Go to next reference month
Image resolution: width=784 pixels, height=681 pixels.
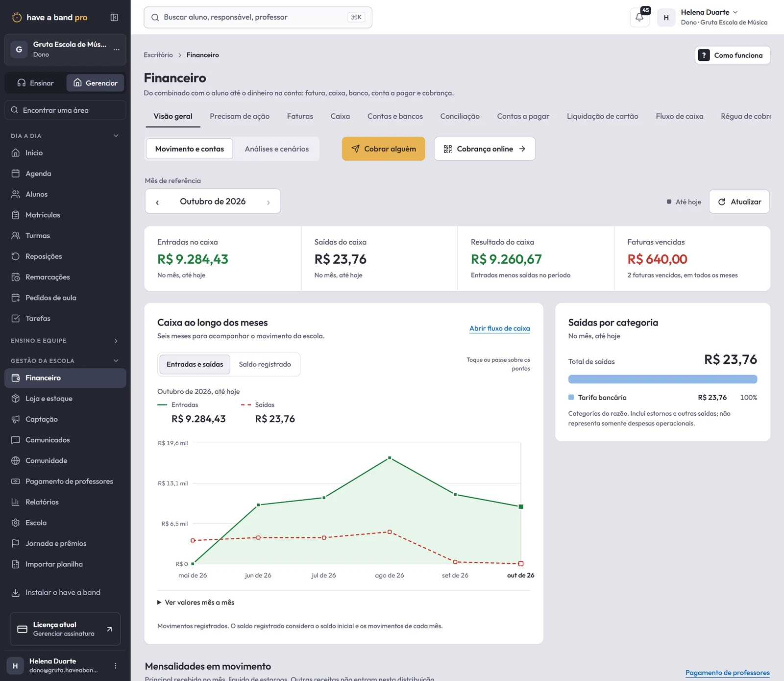click(x=268, y=202)
